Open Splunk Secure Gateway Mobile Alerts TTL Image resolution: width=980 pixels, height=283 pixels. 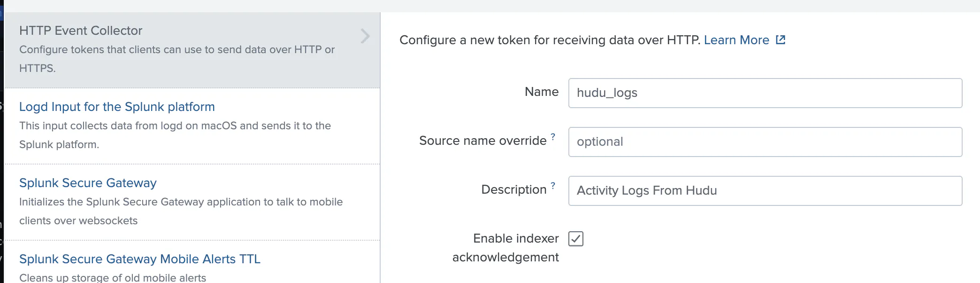tap(139, 259)
